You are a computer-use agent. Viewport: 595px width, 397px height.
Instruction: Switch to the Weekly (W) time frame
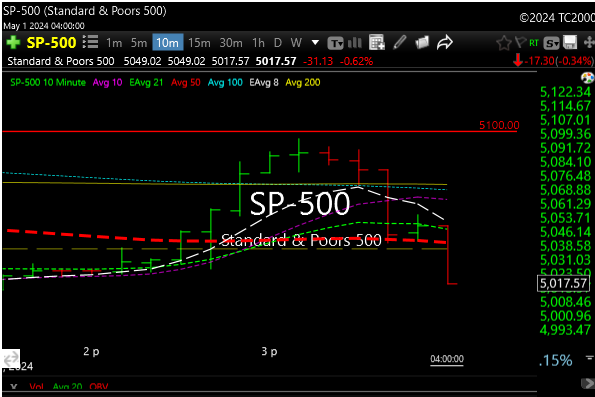point(296,43)
